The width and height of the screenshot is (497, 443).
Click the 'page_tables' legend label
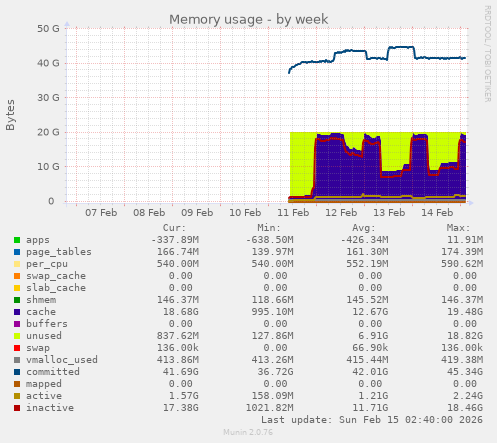pos(59,252)
